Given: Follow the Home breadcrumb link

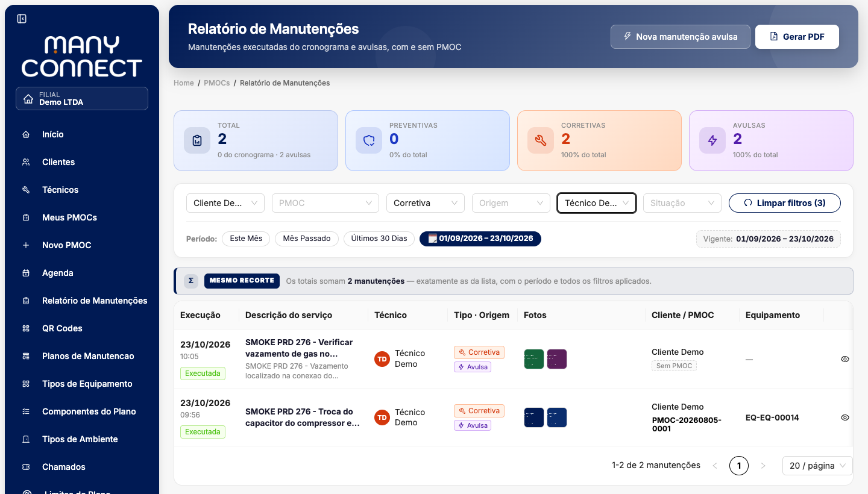Looking at the screenshot, I should (184, 83).
